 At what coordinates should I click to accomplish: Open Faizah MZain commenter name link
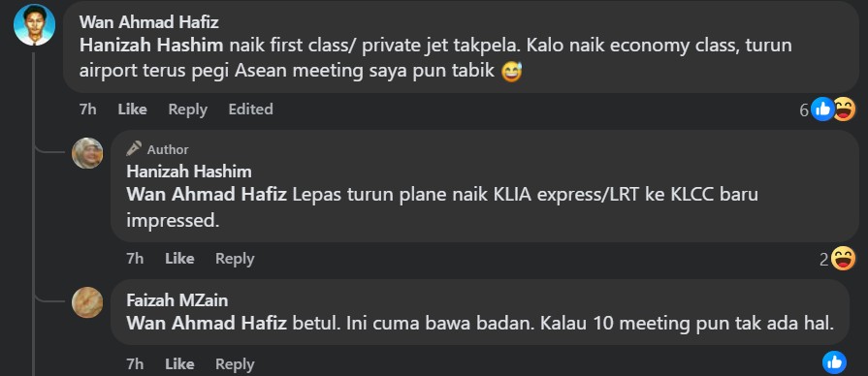coord(177,299)
